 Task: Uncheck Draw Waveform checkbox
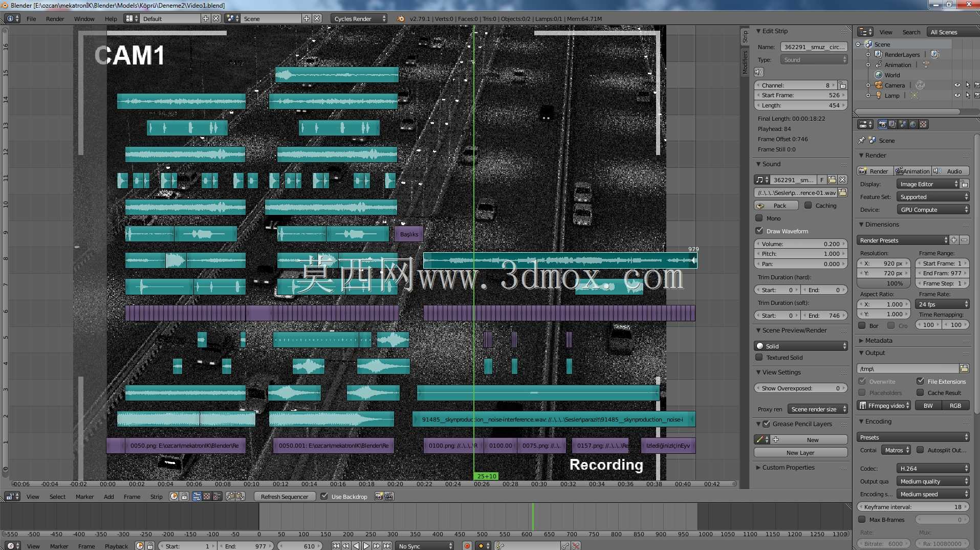[759, 231]
